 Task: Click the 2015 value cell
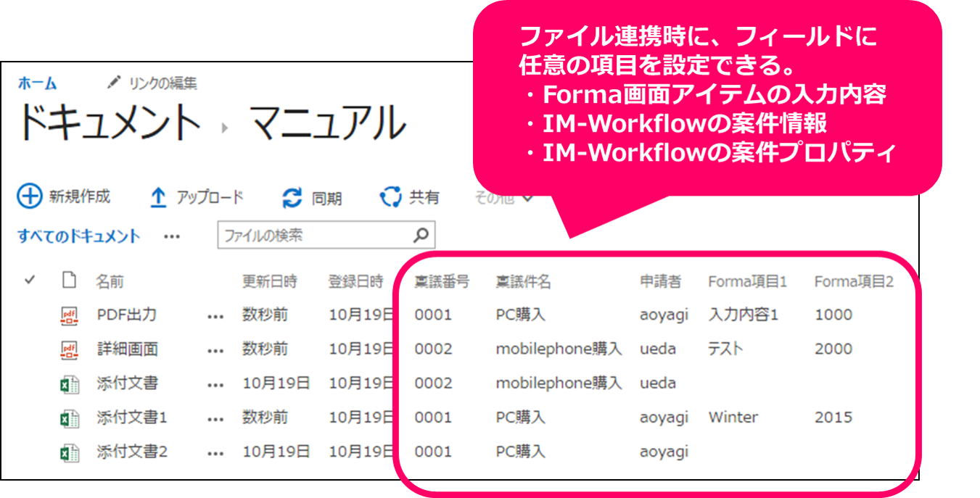click(833, 418)
